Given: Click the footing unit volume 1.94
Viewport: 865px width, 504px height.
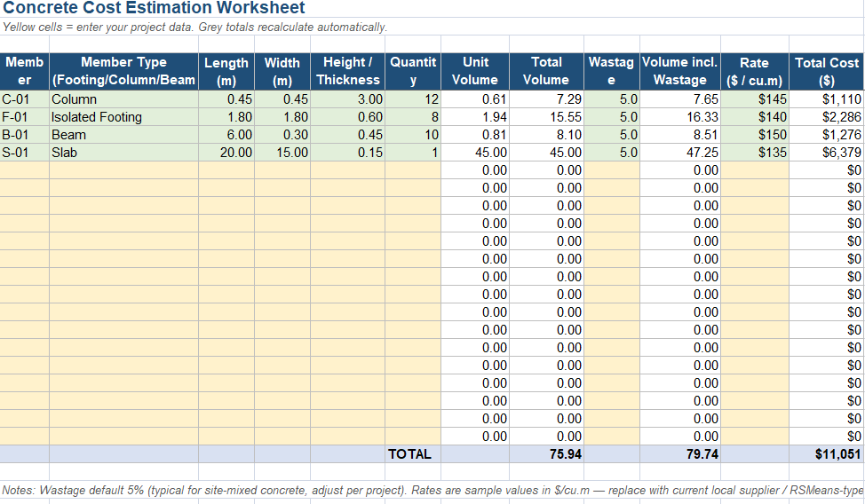Looking at the screenshot, I should 475,117.
